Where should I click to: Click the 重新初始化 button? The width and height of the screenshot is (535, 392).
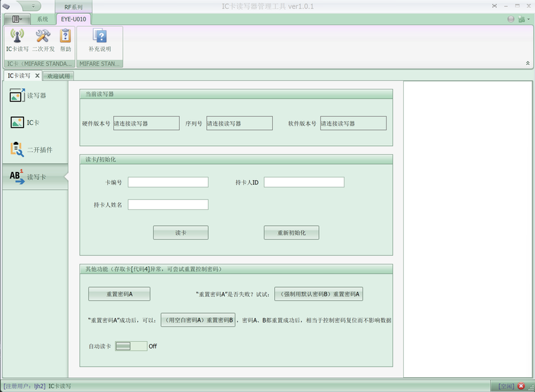click(x=291, y=233)
